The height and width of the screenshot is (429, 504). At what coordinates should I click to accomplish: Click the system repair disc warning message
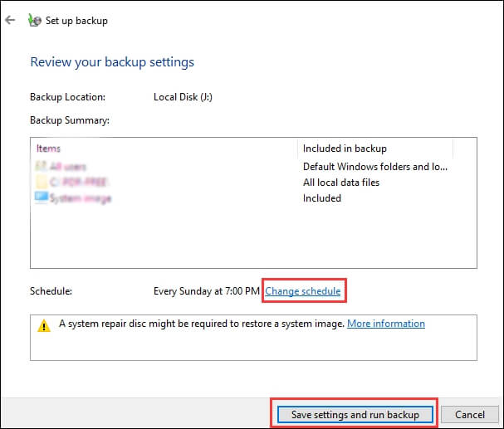pyautogui.click(x=202, y=324)
